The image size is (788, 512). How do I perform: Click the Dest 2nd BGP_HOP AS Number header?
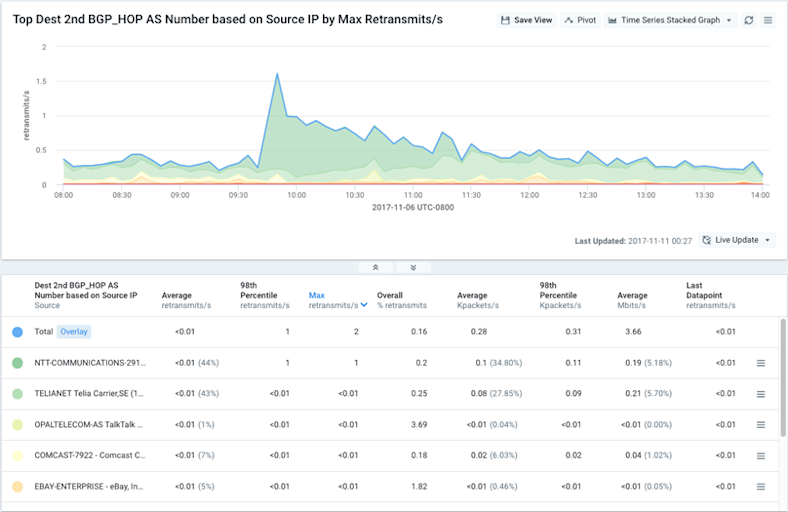coord(86,295)
